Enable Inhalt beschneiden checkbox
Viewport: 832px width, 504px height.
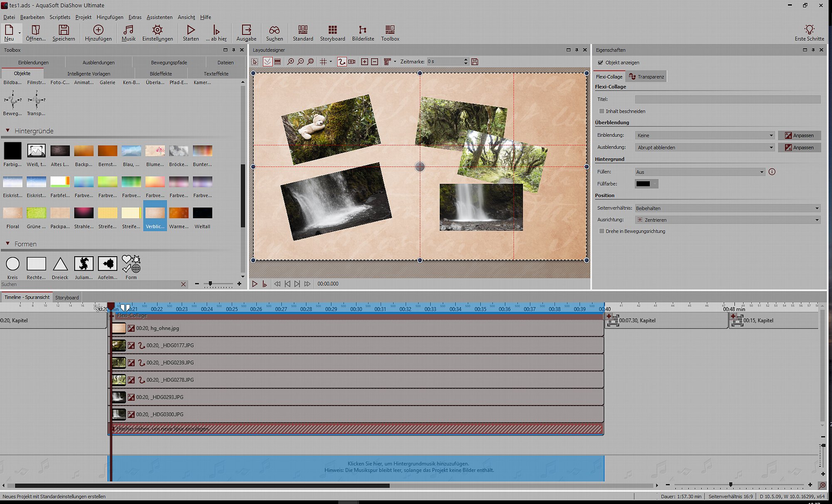[602, 111]
